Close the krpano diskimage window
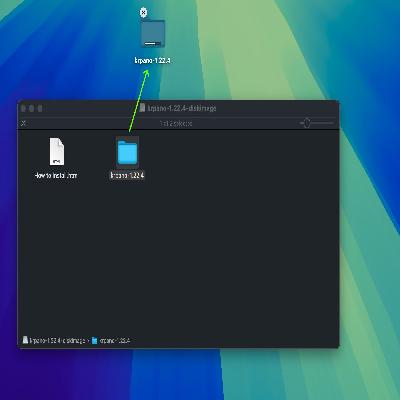The image size is (400, 400). tap(24, 108)
